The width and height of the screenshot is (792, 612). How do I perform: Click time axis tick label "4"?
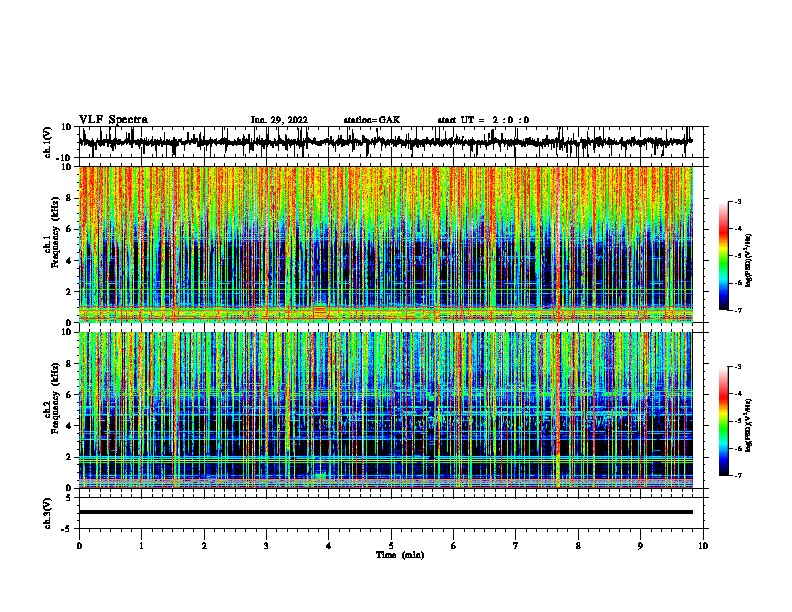coord(329,546)
